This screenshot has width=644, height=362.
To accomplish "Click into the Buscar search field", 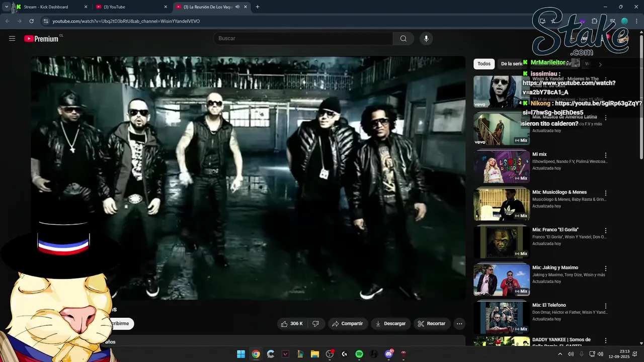I will (x=303, y=39).
